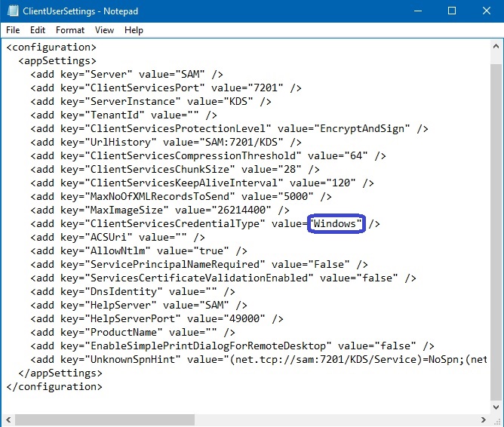Click the "HelpServer" key text
Viewport: 504px width, 427px height.
tap(121, 305)
